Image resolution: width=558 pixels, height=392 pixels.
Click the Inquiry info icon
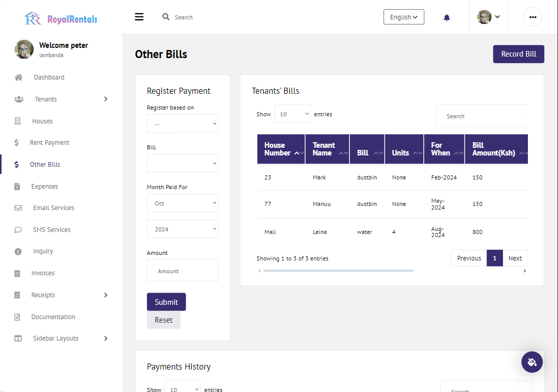tap(18, 251)
